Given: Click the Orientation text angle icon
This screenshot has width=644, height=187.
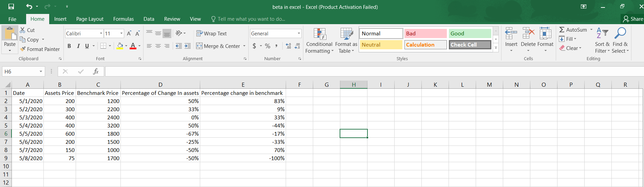Looking at the screenshot, I should 179,33.
